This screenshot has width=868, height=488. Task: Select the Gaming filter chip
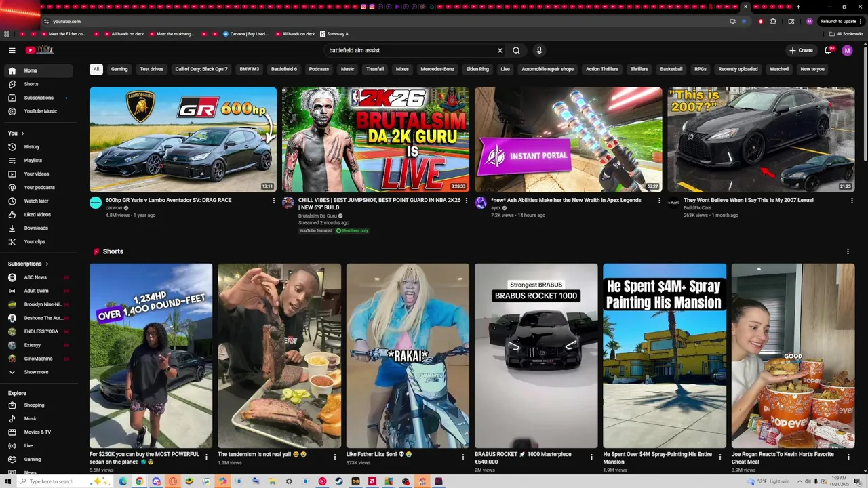coord(119,69)
